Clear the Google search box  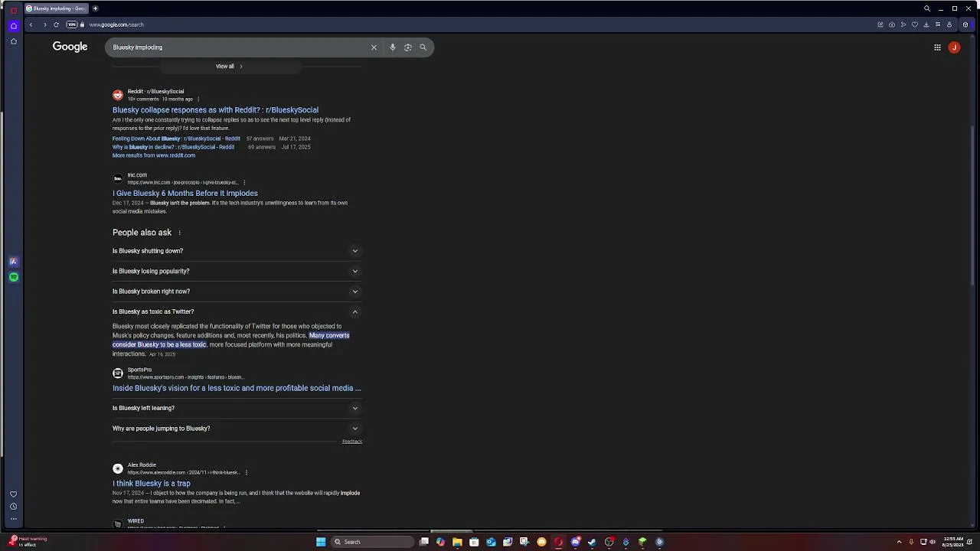[374, 47]
